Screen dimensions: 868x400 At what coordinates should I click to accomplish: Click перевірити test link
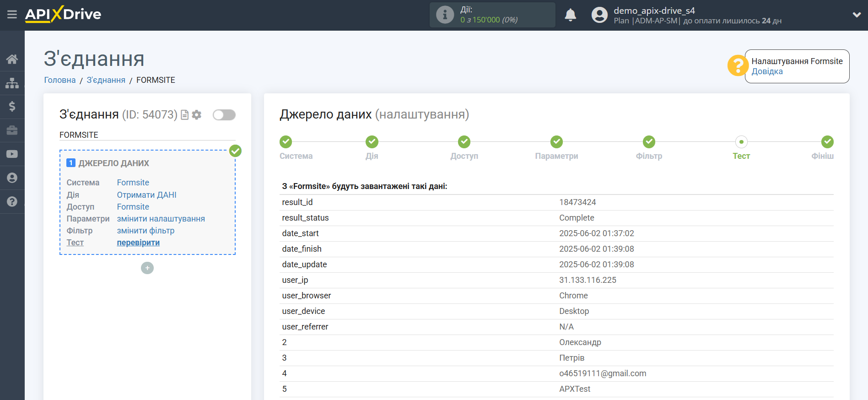coord(138,243)
